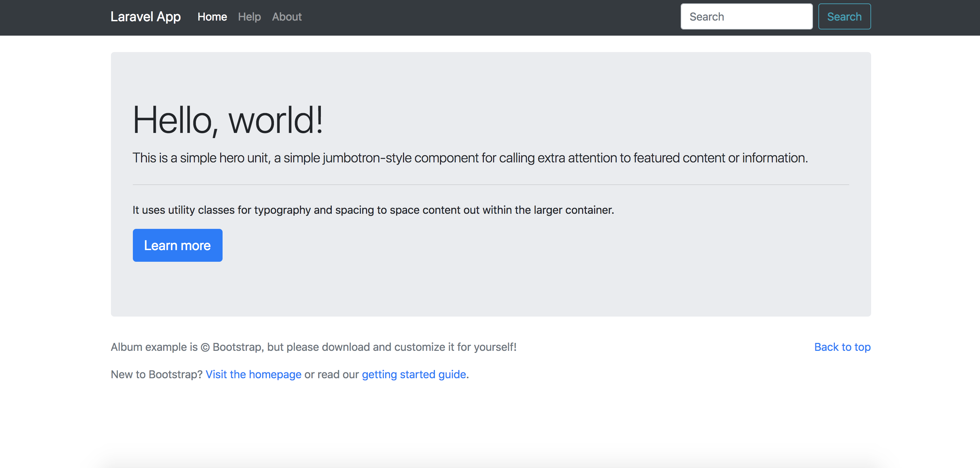Image resolution: width=980 pixels, height=468 pixels.
Task: Go to the Home nav item
Action: [212, 17]
